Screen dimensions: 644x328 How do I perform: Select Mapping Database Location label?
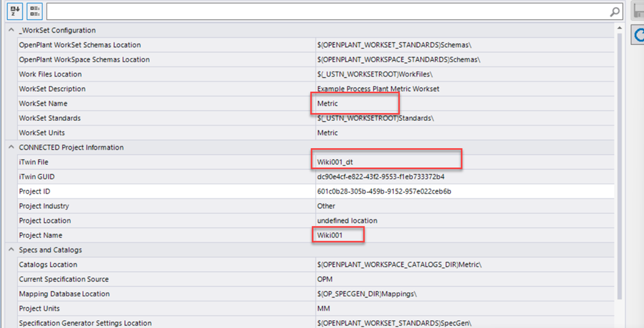[64, 294]
